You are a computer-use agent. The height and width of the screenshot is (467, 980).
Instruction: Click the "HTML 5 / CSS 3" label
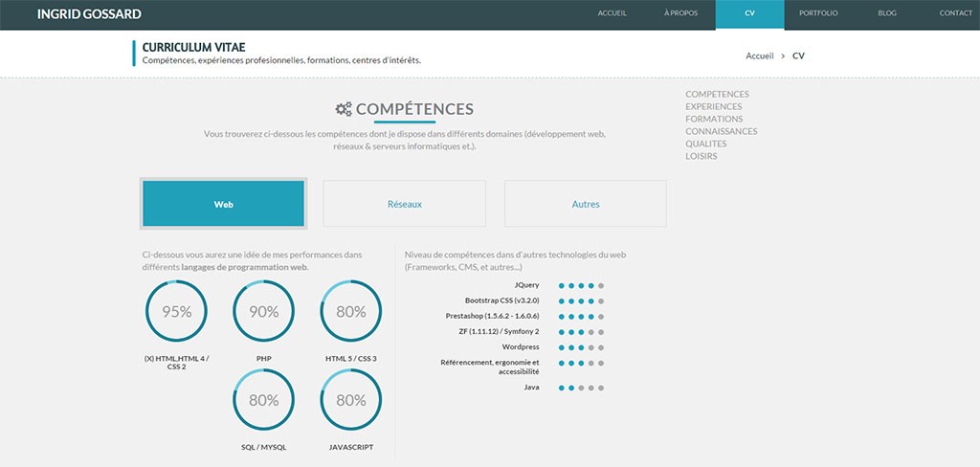click(351, 359)
